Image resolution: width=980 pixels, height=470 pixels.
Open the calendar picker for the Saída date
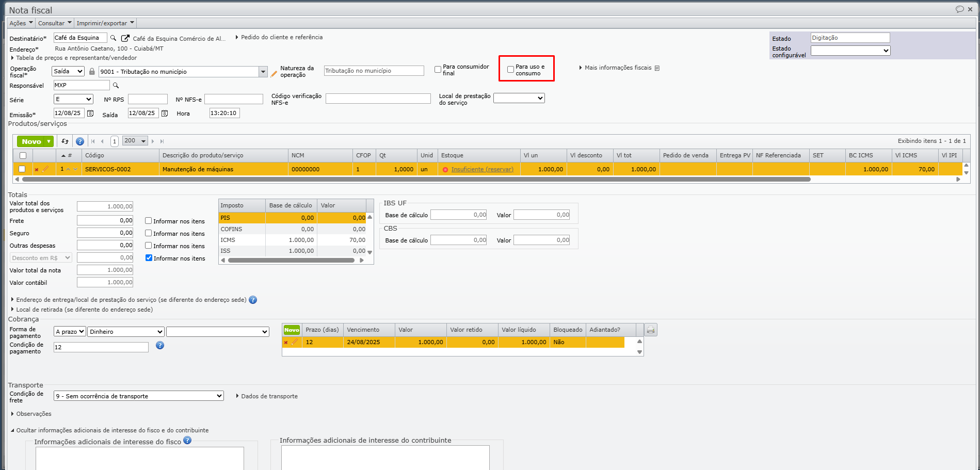[x=165, y=113]
